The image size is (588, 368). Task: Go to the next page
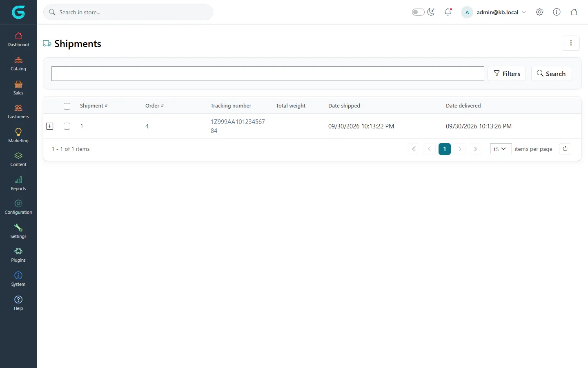(460, 149)
